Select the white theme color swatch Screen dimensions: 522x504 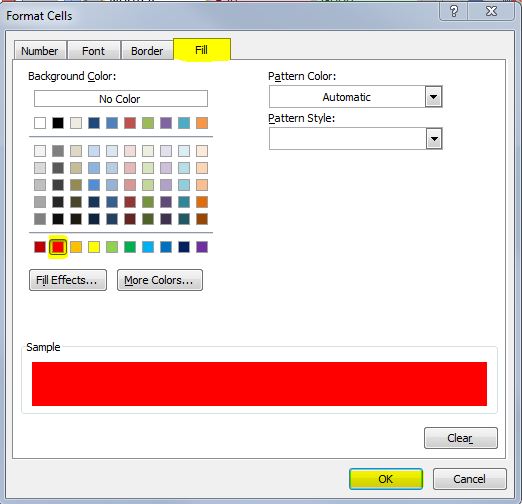point(40,123)
